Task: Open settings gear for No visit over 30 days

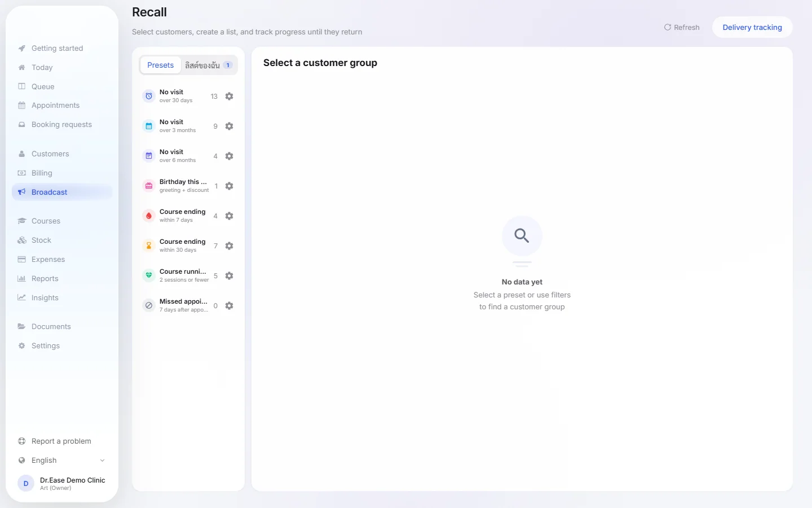Action: coord(229,97)
